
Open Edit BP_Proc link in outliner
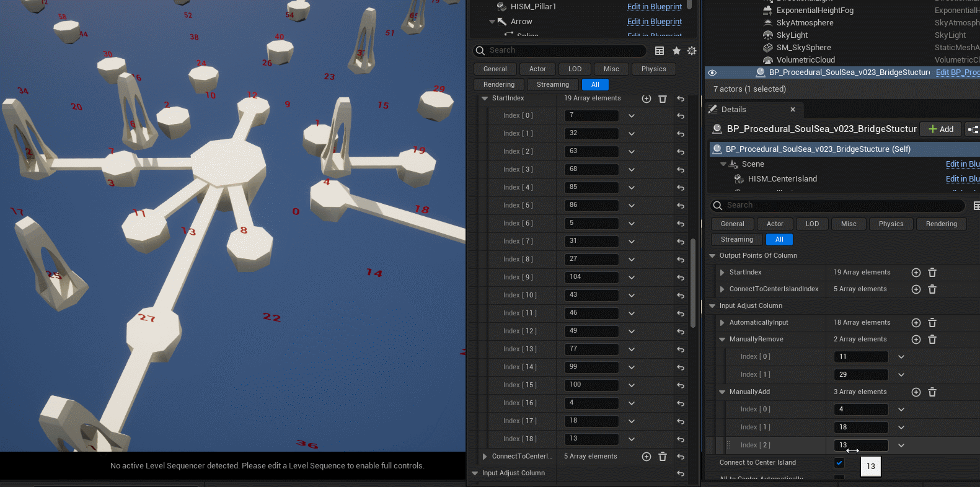coord(958,72)
